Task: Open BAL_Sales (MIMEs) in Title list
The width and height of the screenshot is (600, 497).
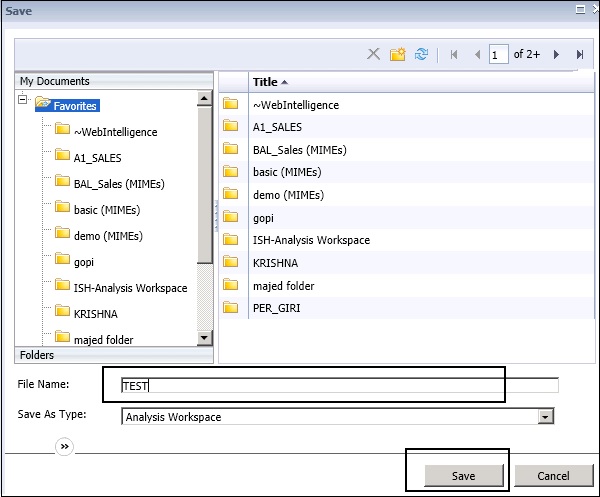Action: (x=300, y=150)
